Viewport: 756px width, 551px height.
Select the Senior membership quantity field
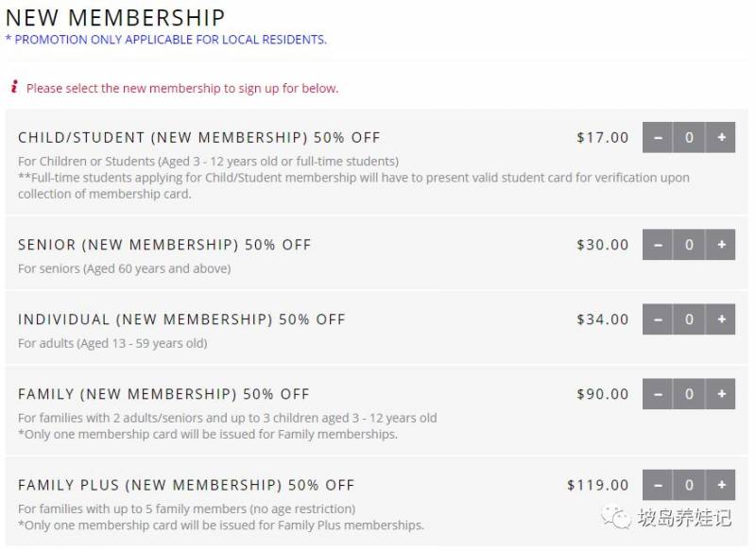tap(689, 244)
